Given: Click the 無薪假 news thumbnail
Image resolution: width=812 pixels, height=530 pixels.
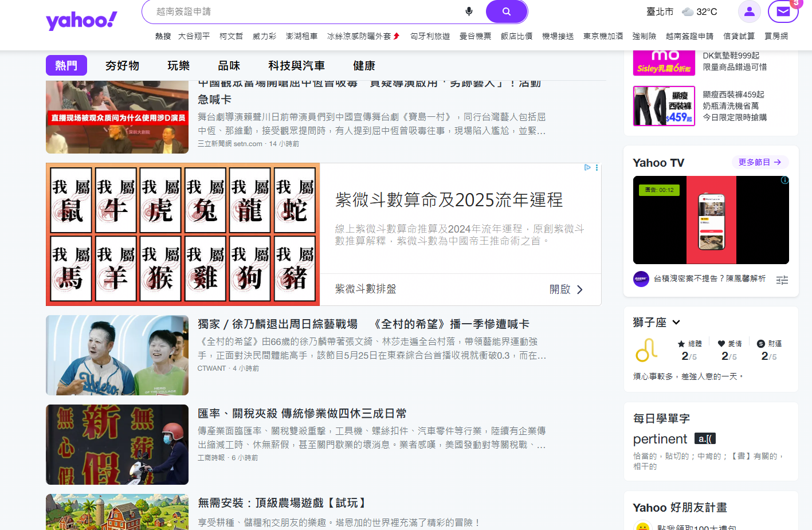Looking at the screenshot, I should [x=117, y=445].
